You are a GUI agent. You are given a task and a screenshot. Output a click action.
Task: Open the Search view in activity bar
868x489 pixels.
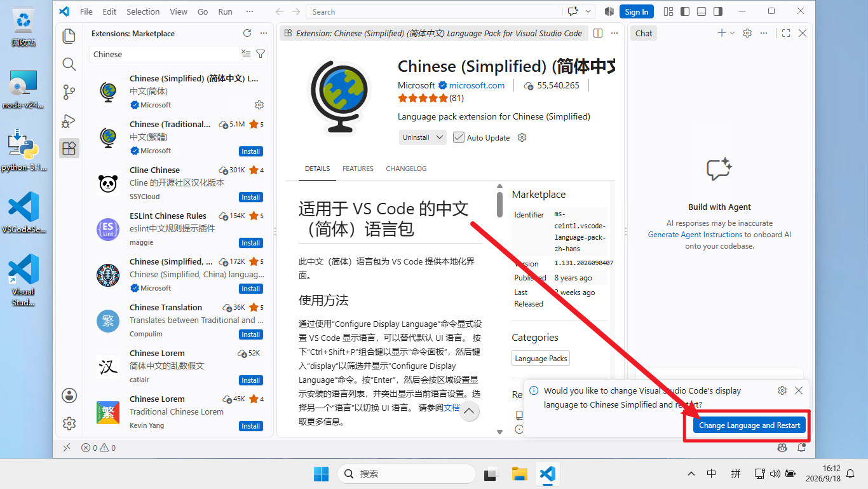(x=69, y=64)
